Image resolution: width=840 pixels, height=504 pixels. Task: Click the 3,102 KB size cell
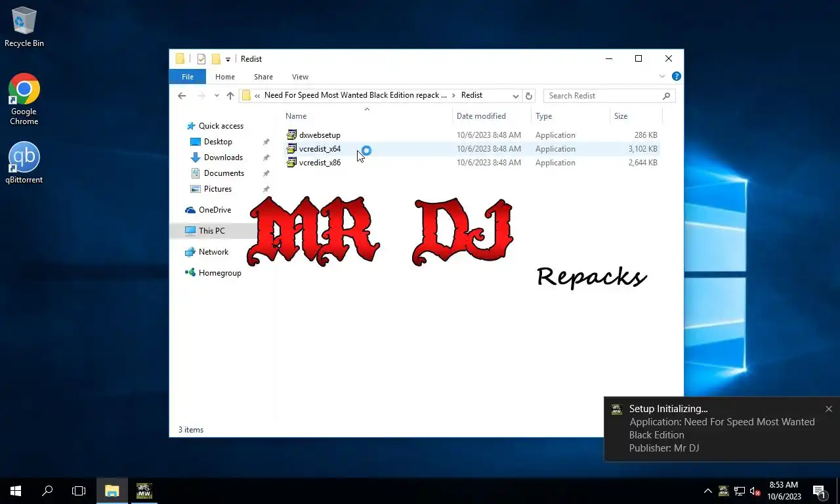point(642,149)
